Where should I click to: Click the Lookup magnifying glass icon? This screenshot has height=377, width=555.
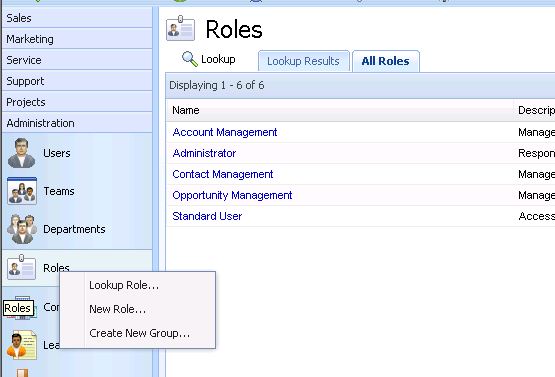click(190, 59)
